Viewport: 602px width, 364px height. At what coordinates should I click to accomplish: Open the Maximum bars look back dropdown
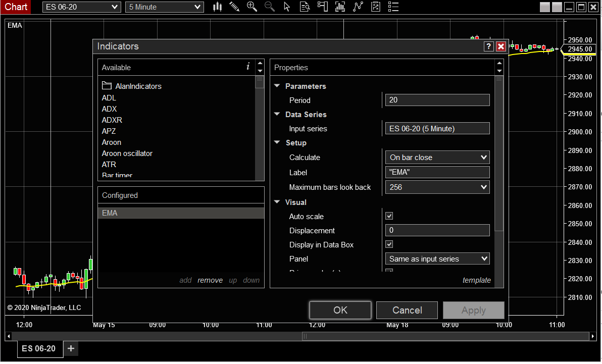437,187
